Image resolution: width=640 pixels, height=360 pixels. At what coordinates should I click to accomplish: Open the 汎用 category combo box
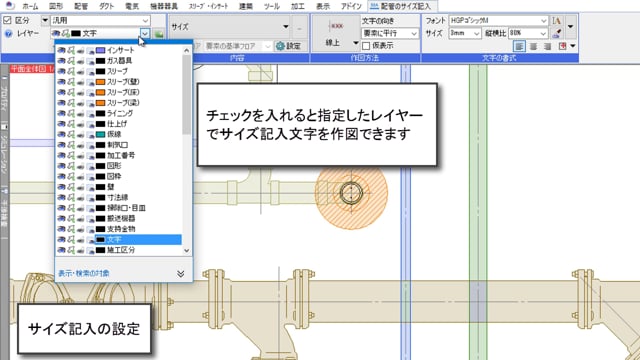[100, 20]
